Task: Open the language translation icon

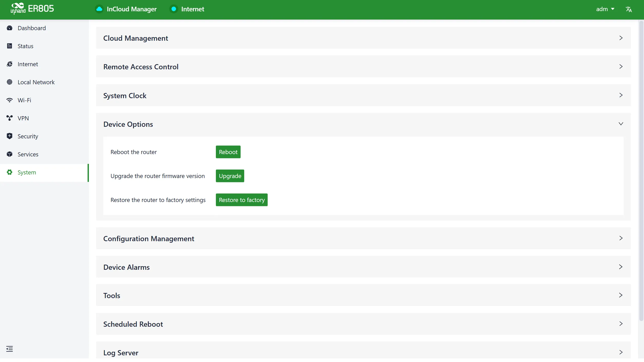Action: click(629, 9)
